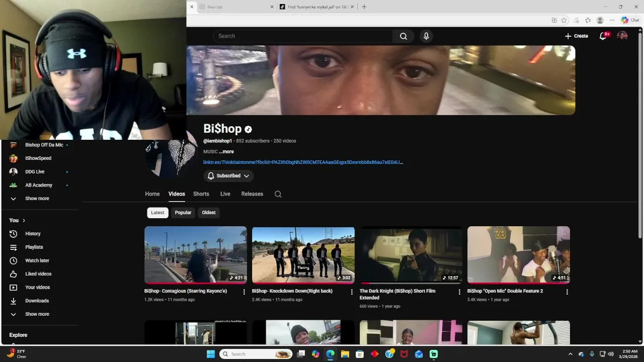Open options menu for Open Mic video
644x362 pixels.
pyautogui.click(x=567, y=292)
